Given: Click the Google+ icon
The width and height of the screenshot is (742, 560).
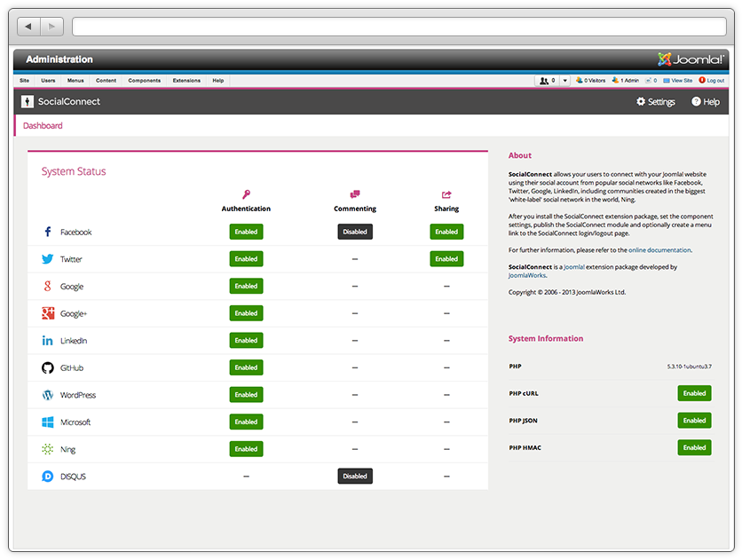Looking at the screenshot, I should (48, 313).
